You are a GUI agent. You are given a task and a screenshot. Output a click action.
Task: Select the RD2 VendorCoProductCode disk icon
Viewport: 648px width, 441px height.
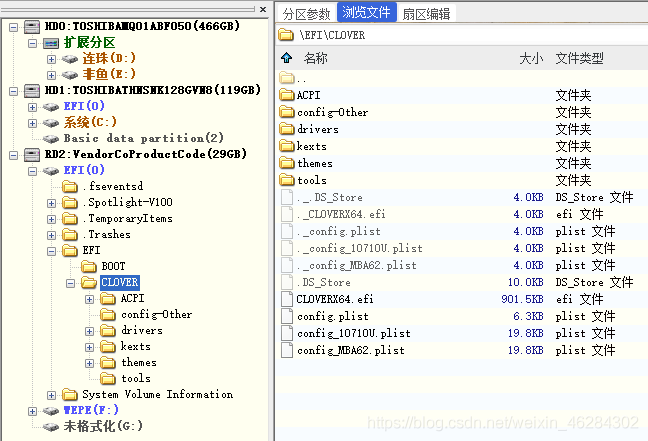(x=30, y=155)
